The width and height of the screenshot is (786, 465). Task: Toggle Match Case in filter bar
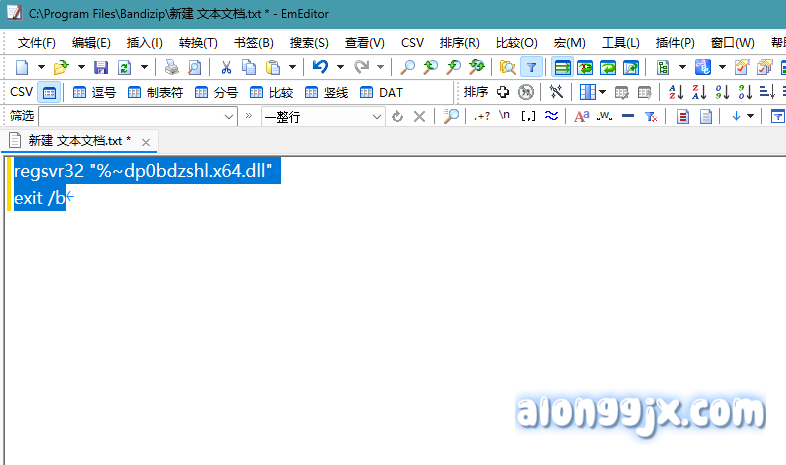pos(581,116)
